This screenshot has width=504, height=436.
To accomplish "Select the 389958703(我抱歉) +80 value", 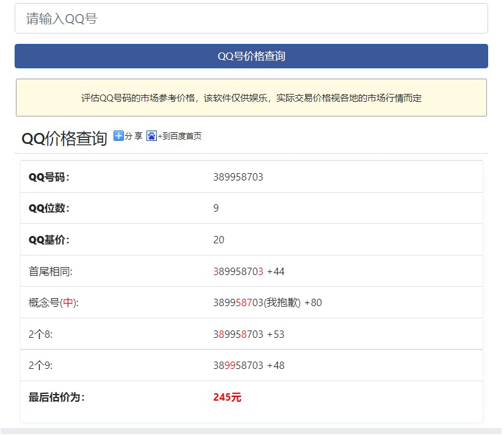I will coord(267,302).
